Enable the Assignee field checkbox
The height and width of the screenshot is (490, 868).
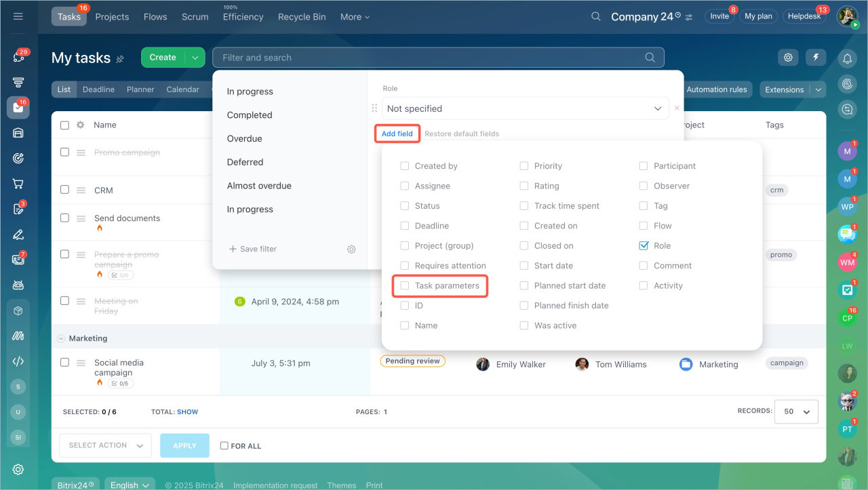click(x=405, y=186)
